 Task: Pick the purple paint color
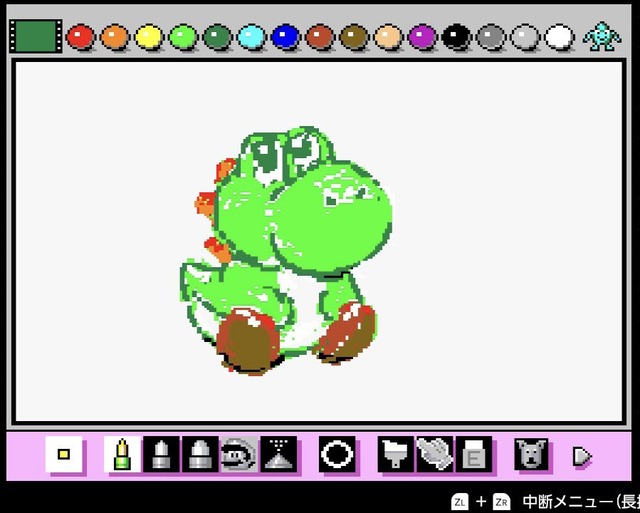coord(422,37)
